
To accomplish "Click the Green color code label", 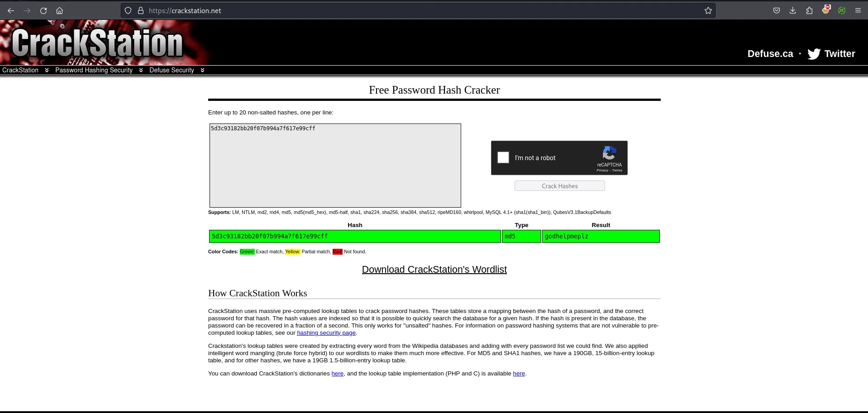I will (x=247, y=252).
